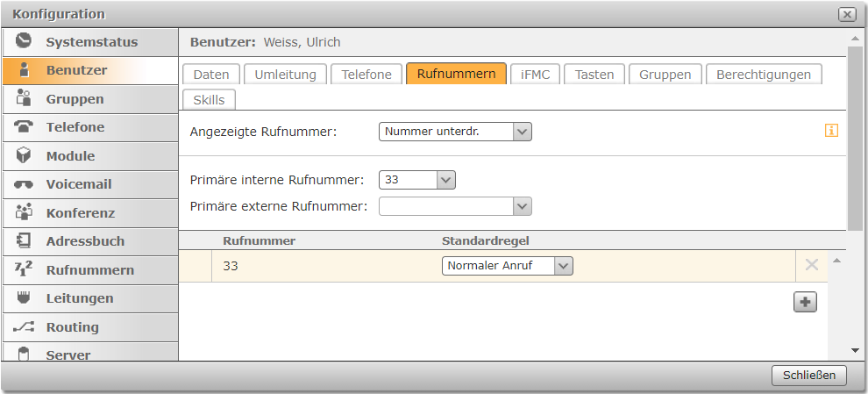The height and width of the screenshot is (394, 868).
Task: Click the Schließen button
Action: click(809, 376)
